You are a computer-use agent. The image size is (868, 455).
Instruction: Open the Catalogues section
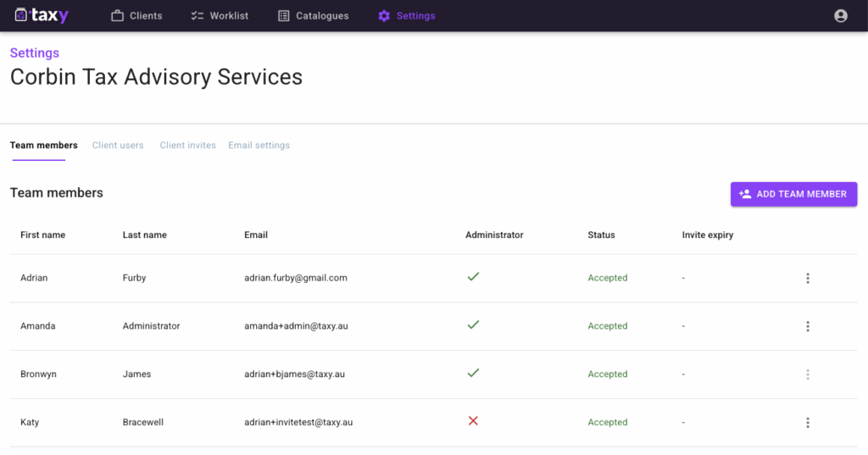coord(313,15)
